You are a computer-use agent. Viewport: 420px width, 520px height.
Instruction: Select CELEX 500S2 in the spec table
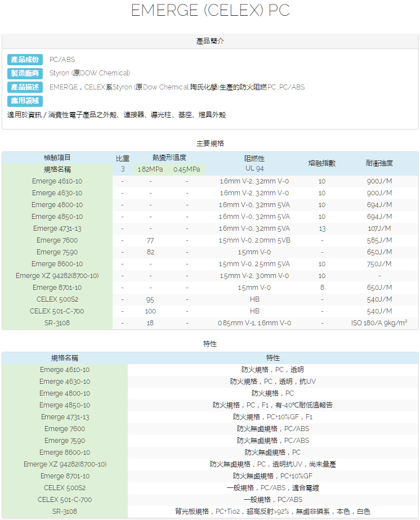tap(57, 299)
